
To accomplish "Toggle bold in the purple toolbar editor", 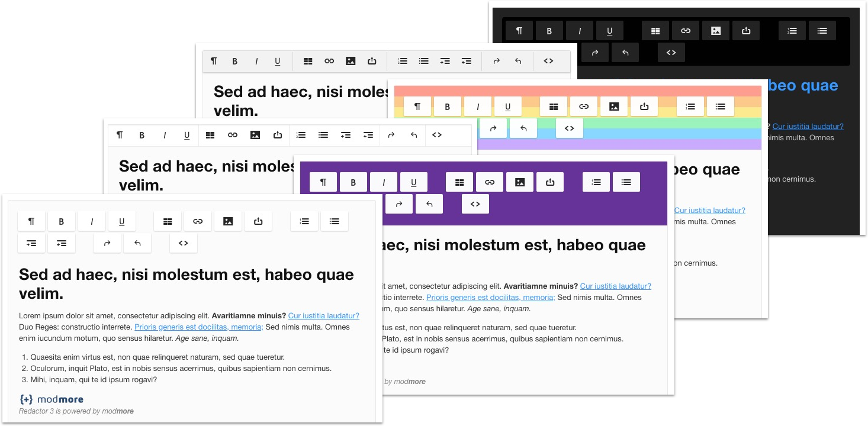I will coord(353,182).
